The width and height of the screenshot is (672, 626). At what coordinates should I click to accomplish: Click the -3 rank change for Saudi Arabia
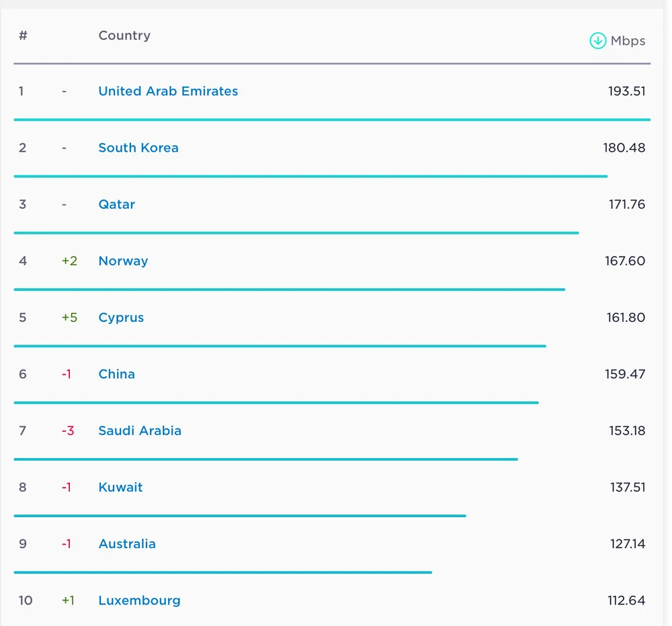point(68,431)
